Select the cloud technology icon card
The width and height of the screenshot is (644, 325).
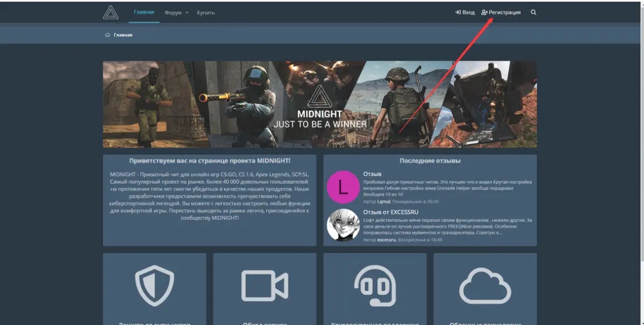(485, 287)
